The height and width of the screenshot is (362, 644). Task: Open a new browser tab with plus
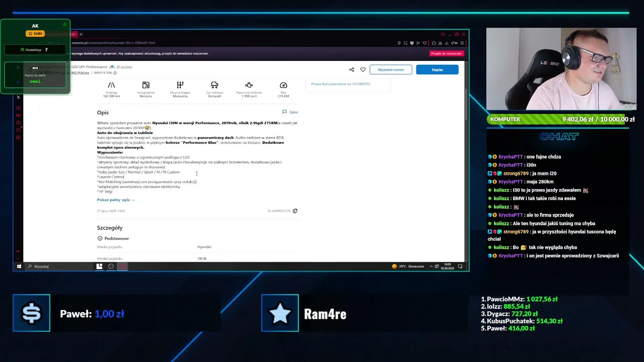80,34
